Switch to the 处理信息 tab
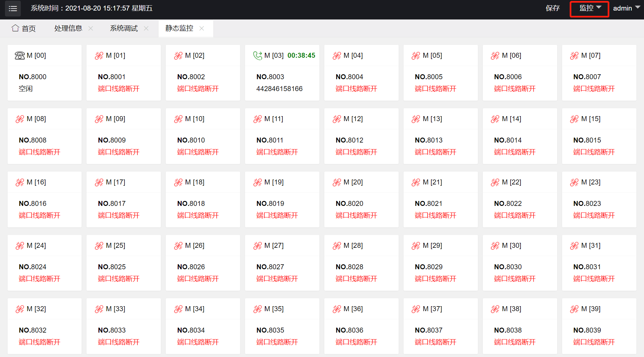The image size is (644, 357). coord(68,28)
